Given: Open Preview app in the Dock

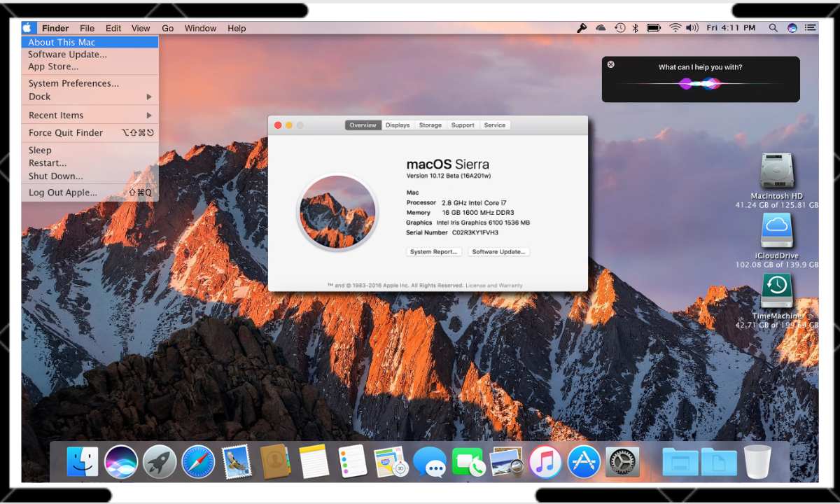Looking at the screenshot, I should click(x=507, y=462).
